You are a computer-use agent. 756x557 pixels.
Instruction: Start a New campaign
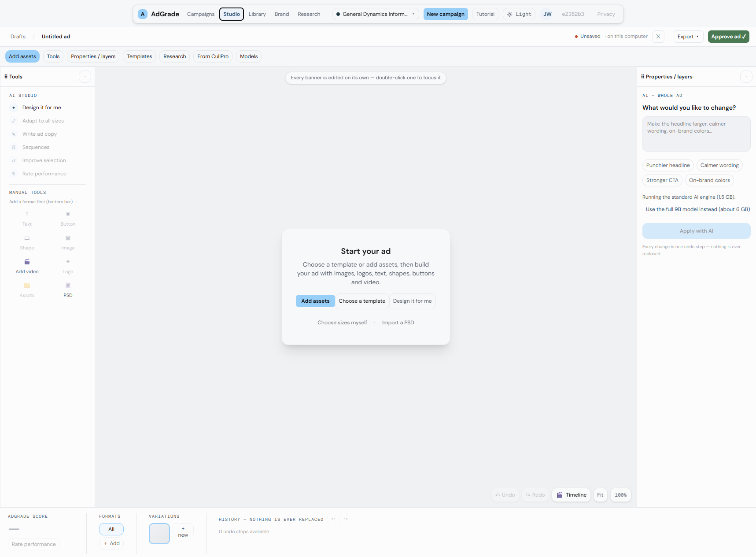[446, 14]
